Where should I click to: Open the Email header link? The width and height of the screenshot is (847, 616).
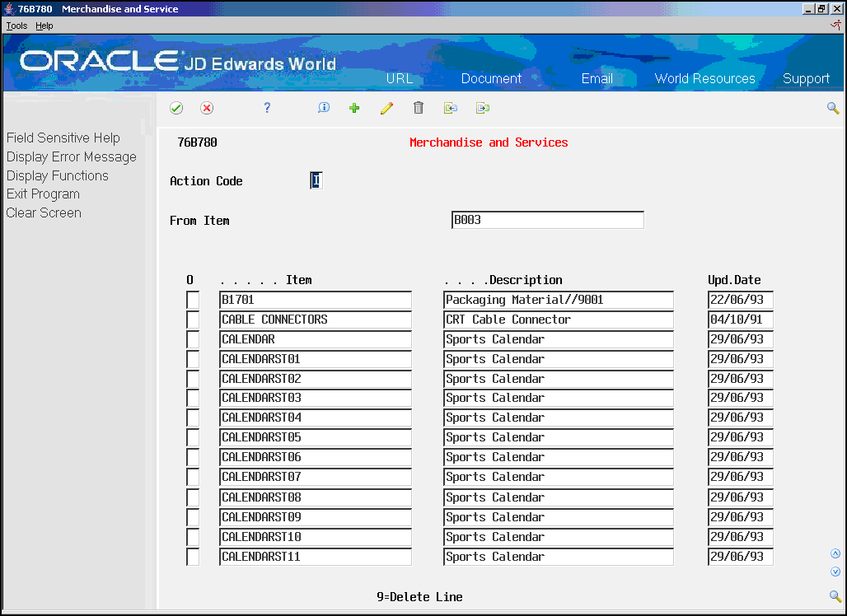coord(597,78)
